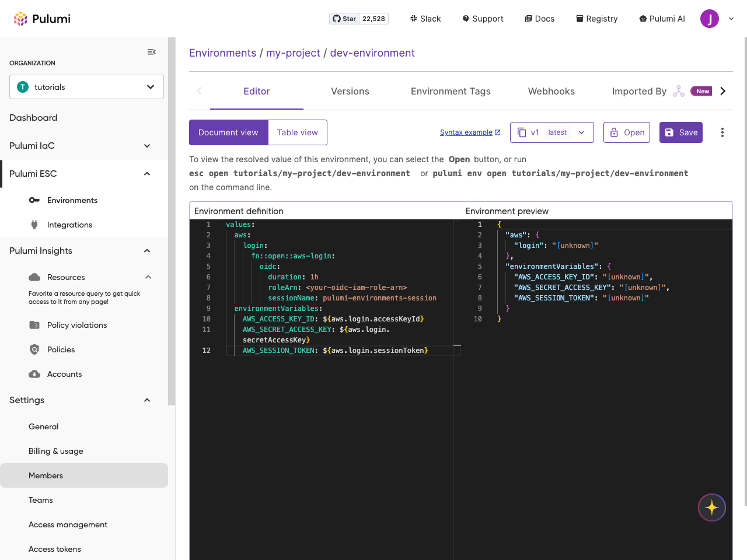Open the Docs link
This screenshot has height=560, width=747.
point(540,19)
